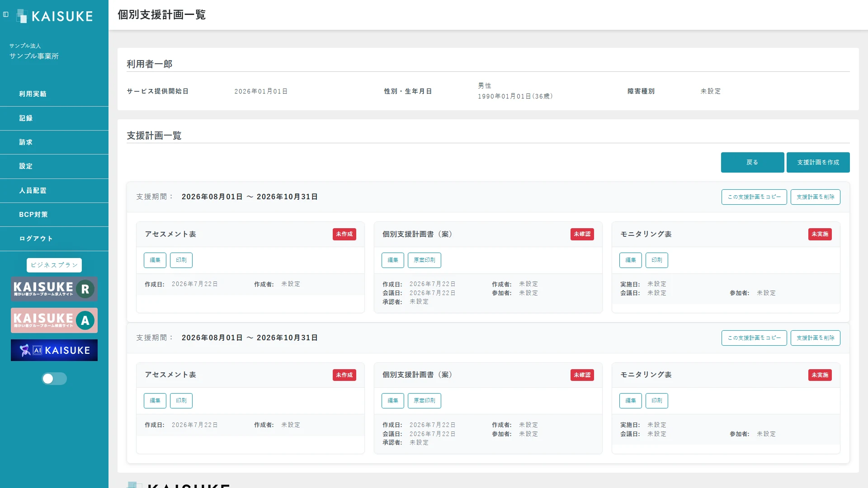Select 請求 in the sidebar
868x488 pixels.
tap(54, 142)
